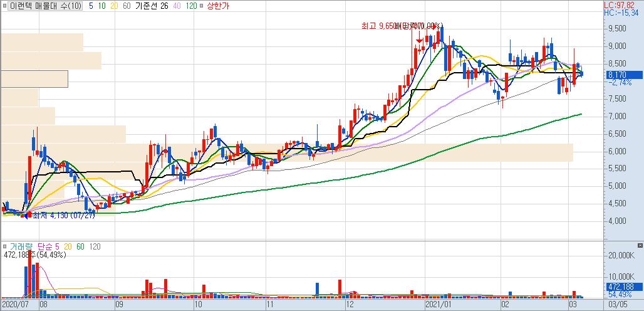Click the 2020/07 date axis label
The height and width of the screenshot is (311, 644).
click(x=14, y=305)
